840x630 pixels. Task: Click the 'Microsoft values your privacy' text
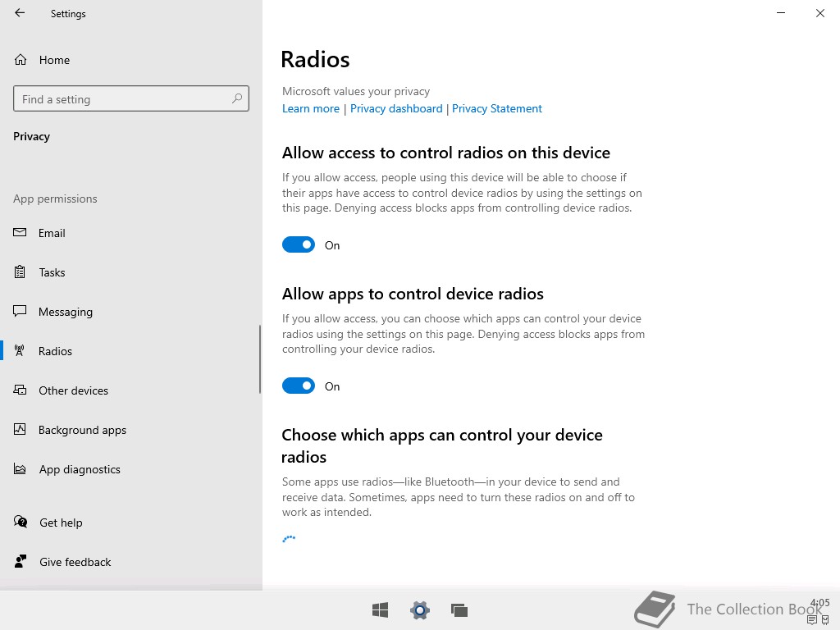point(356,91)
